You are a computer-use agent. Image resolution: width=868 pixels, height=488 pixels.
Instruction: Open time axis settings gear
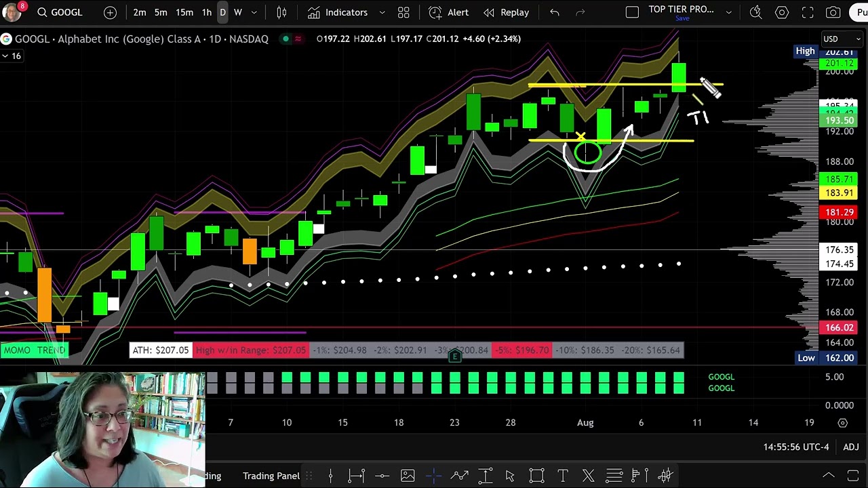pos(843,423)
